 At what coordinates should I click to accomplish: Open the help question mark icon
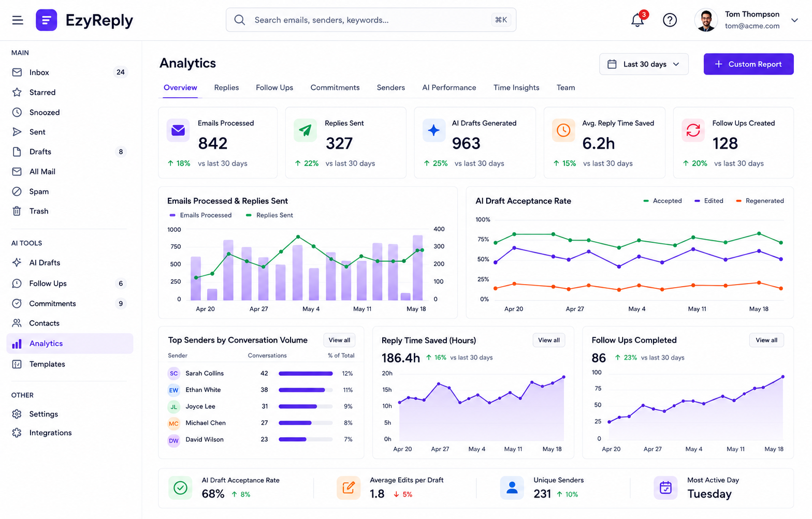[670, 20]
